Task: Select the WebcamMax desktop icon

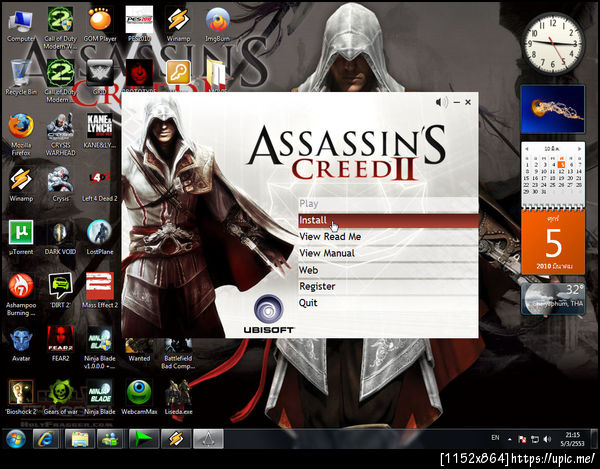Action: click(x=139, y=397)
